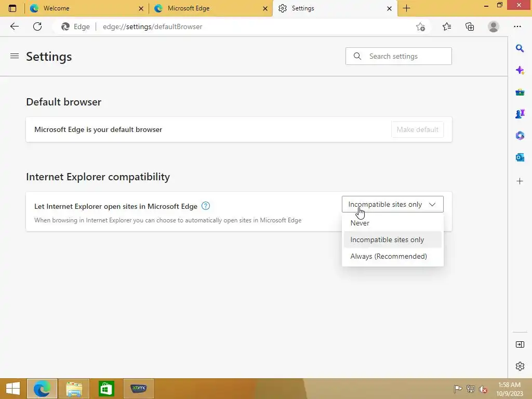
Task: Switch to the Welcome tab
Action: pos(86,8)
